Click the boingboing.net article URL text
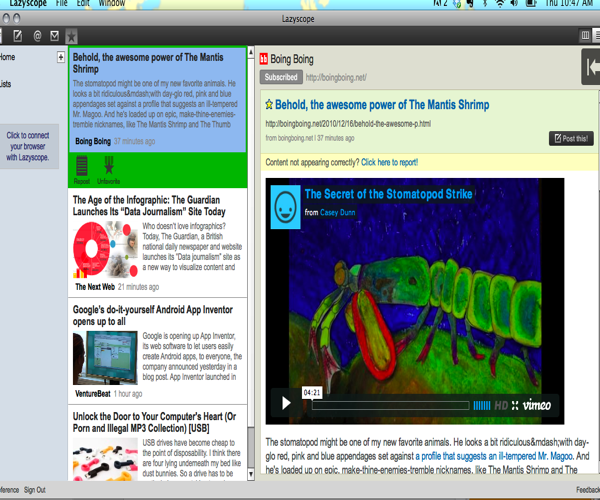This screenshot has width=600, height=500. click(x=348, y=124)
